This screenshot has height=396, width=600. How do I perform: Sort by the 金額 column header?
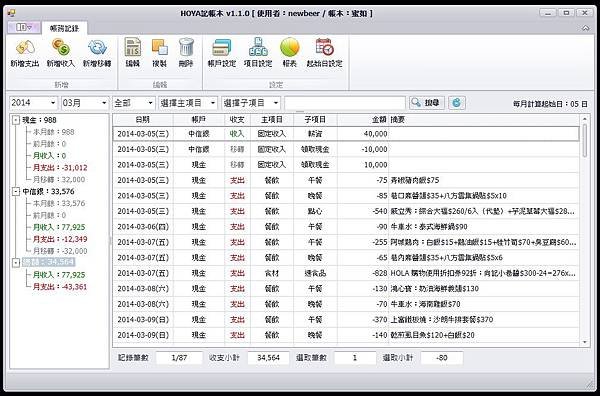click(363, 120)
